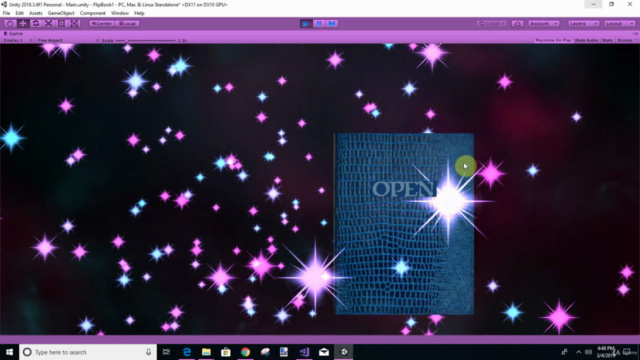
Task: Toggle the Stats overlay
Action: pyautogui.click(x=607, y=40)
